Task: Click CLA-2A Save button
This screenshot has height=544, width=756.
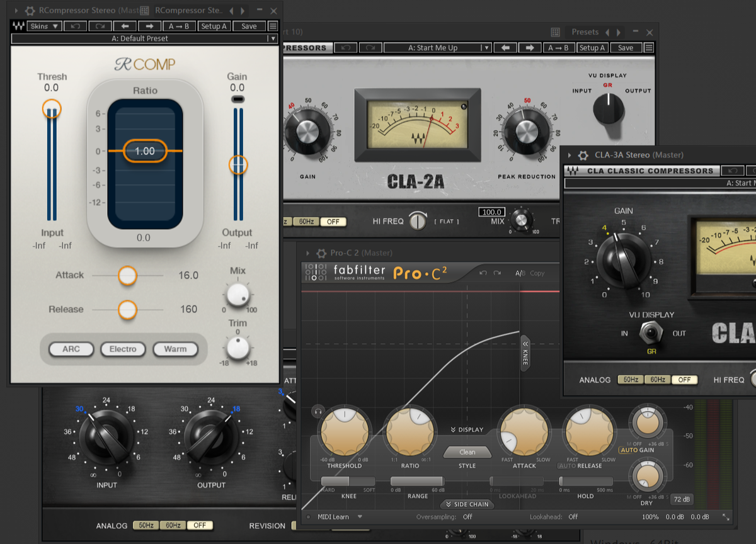Action: 626,48
